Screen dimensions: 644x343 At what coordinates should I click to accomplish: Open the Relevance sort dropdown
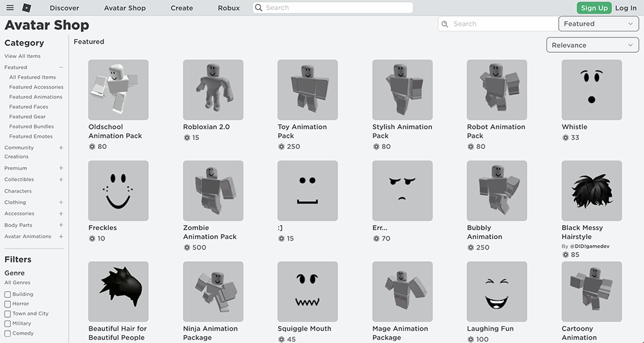(592, 45)
